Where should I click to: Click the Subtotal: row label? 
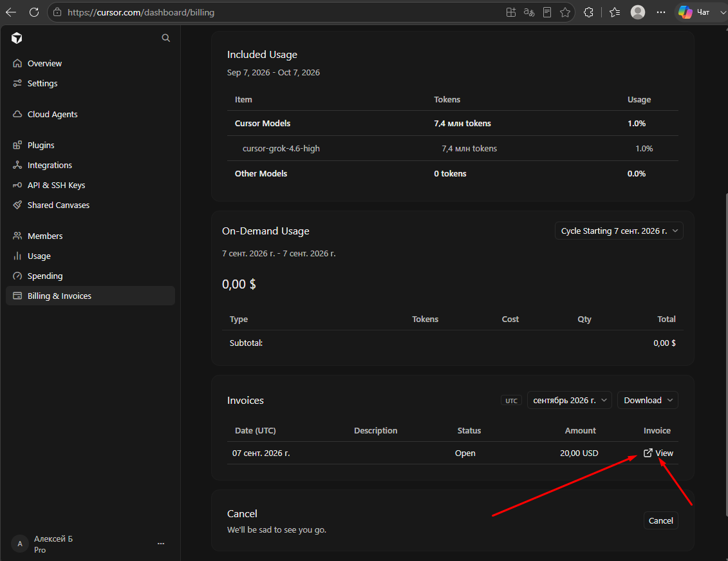coord(246,343)
